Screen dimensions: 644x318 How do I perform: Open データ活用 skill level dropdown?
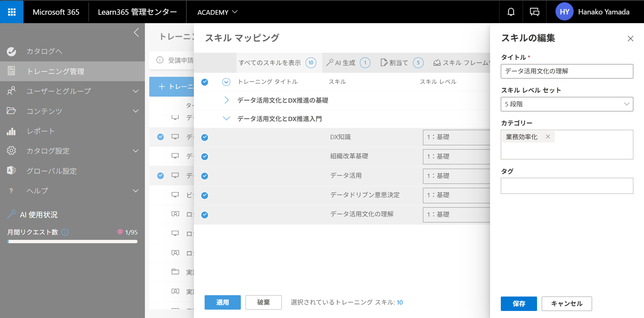tap(457, 176)
